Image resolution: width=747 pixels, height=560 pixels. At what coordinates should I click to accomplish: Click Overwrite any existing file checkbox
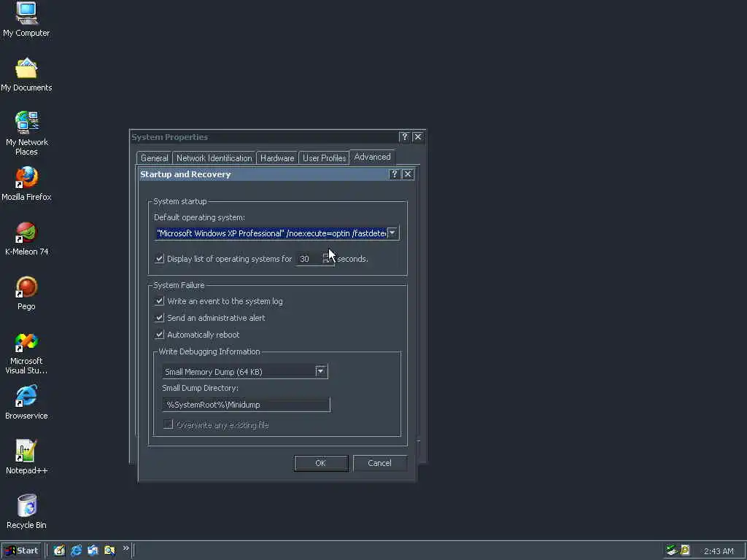click(x=169, y=424)
